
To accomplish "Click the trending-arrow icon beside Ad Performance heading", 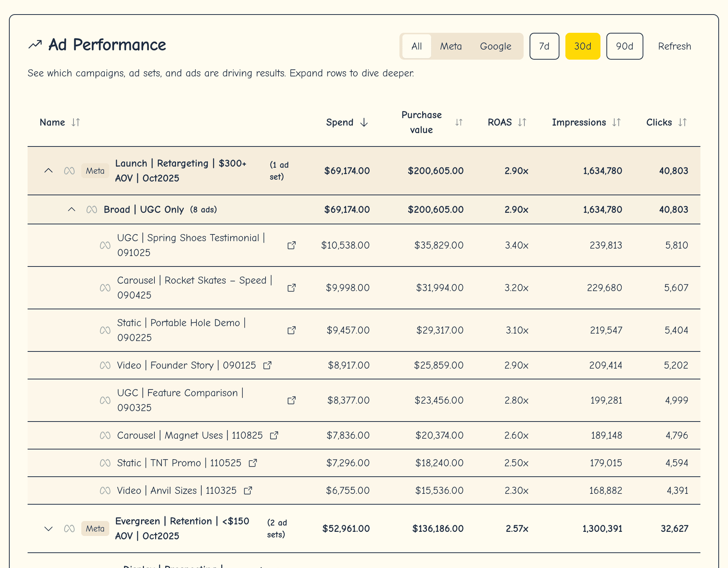I will (x=35, y=44).
